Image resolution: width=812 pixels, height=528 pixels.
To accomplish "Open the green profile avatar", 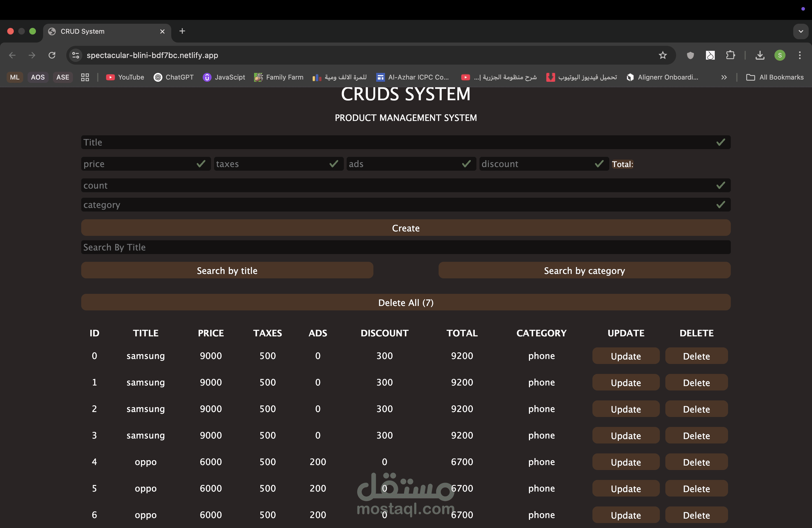I will coord(780,55).
